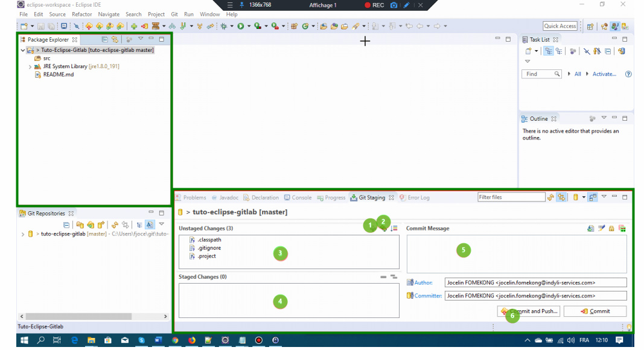The width and height of the screenshot is (644, 350).
Task: Open File Explorer from Windows taskbar
Action: tap(91, 340)
